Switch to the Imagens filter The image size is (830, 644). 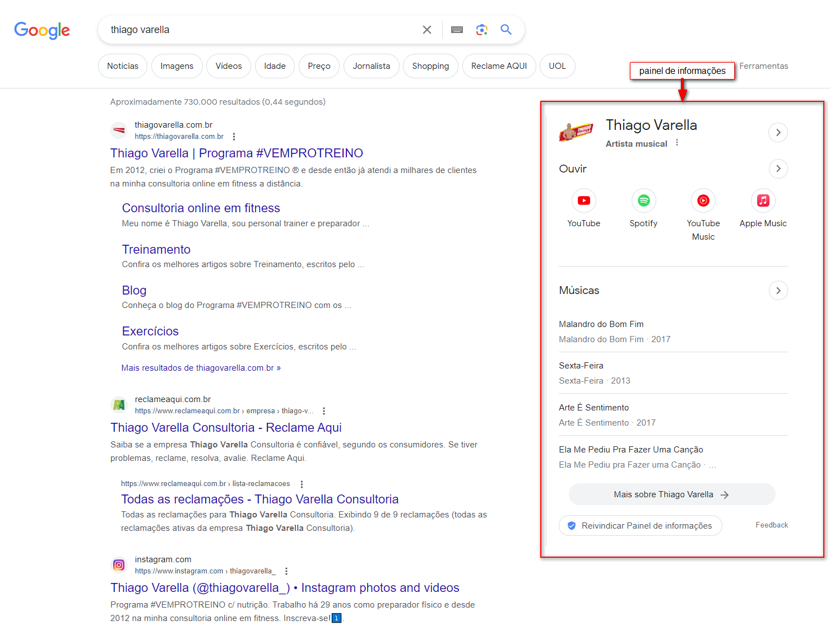(x=177, y=66)
